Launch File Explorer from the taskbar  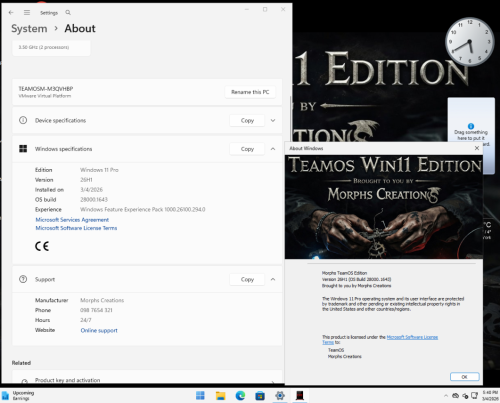[x=220, y=396]
